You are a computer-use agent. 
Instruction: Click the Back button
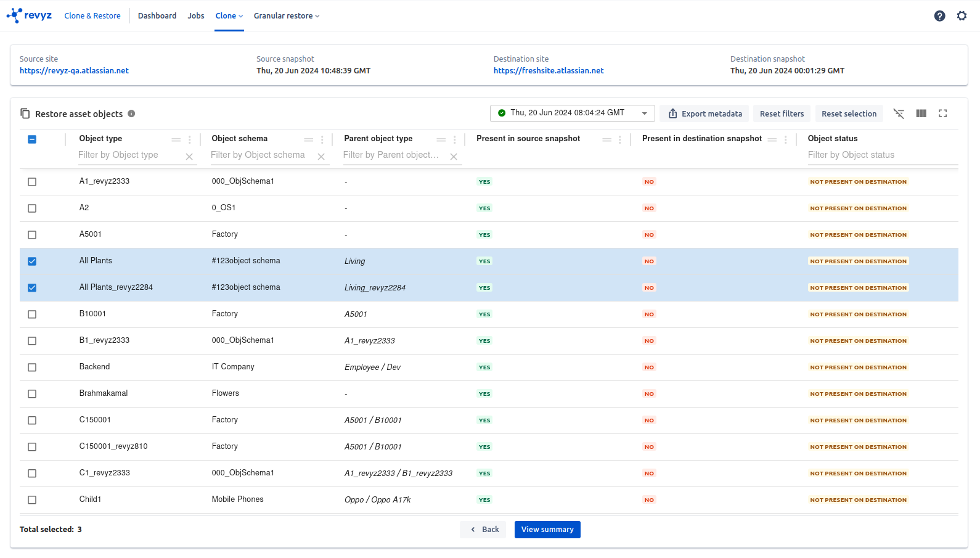[483, 530]
